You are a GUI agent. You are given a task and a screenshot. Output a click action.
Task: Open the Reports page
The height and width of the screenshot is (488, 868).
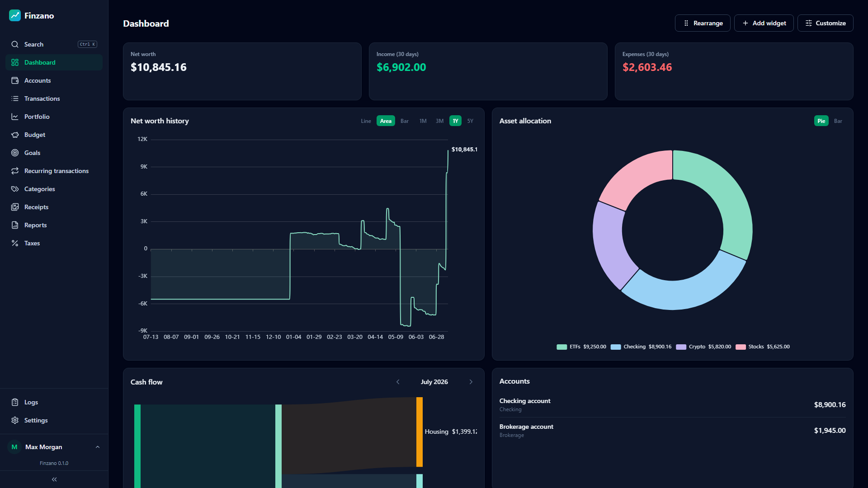54,225
